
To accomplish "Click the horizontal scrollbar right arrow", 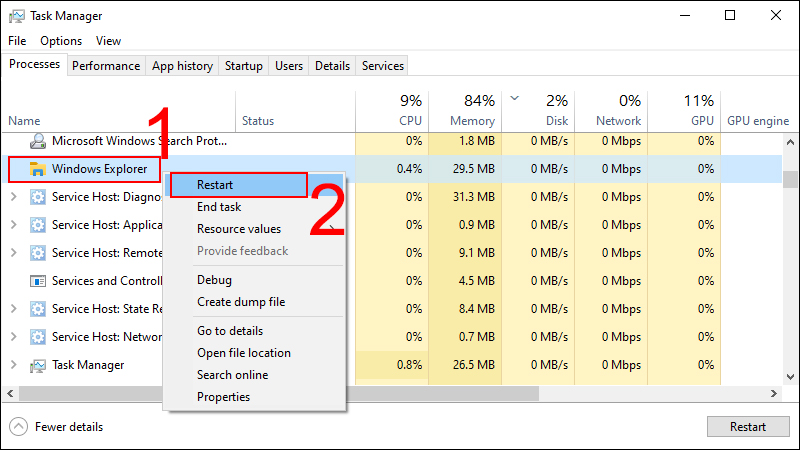I will click(x=774, y=393).
